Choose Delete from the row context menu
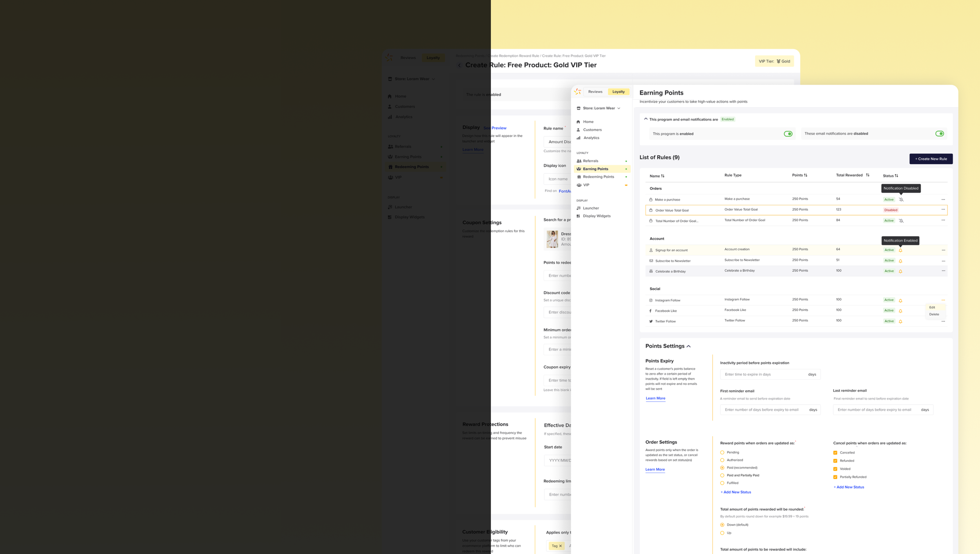Viewport: 980px width, 554px height. (934, 314)
